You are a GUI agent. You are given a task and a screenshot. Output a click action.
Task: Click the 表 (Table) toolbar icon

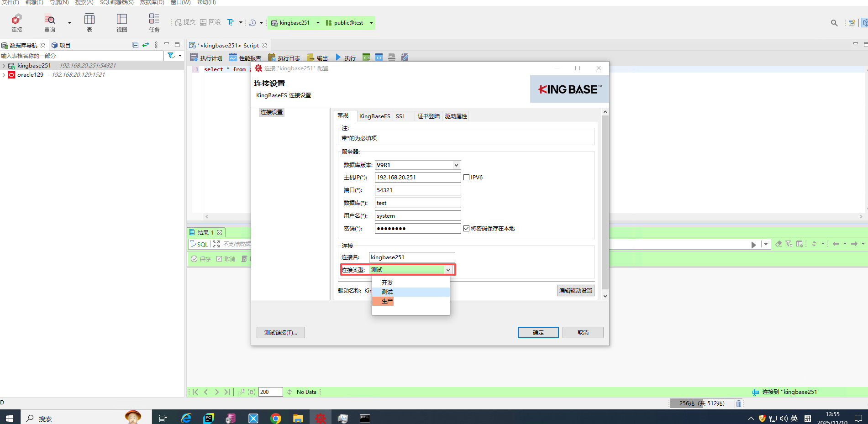(x=89, y=20)
